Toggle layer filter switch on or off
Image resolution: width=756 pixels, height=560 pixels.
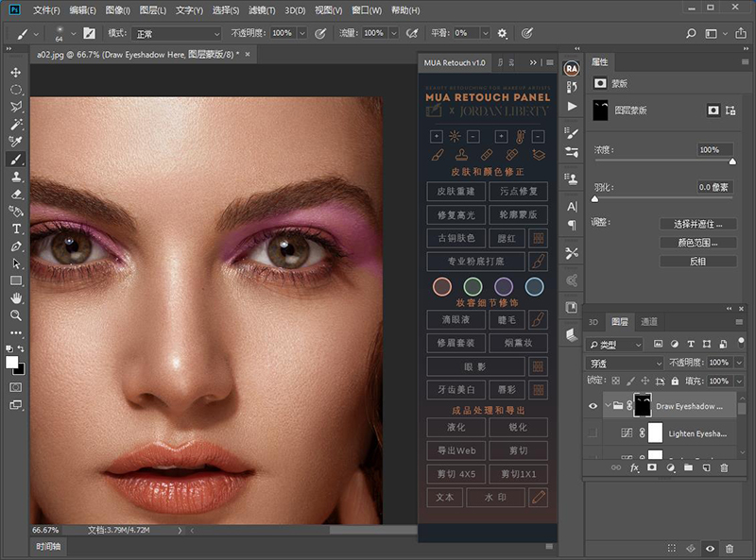[x=741, y=342]
